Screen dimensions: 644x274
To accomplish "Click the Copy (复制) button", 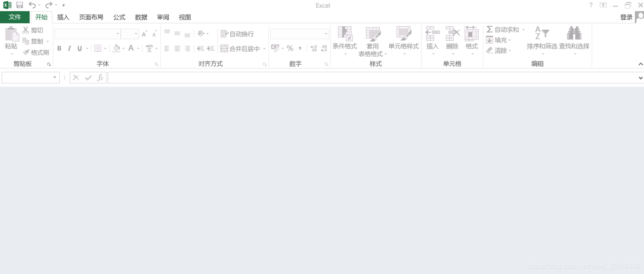I will (x=33, y=41).
